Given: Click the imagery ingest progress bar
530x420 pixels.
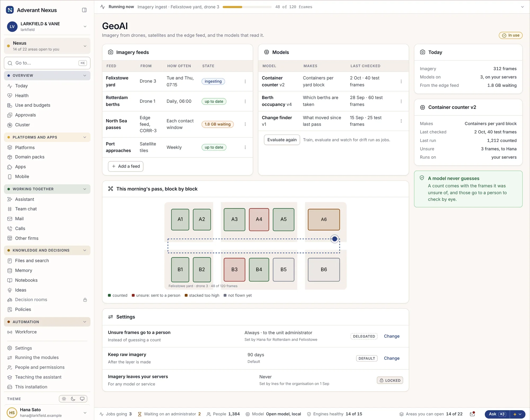Looking at the screenshot, I should 247,7.
